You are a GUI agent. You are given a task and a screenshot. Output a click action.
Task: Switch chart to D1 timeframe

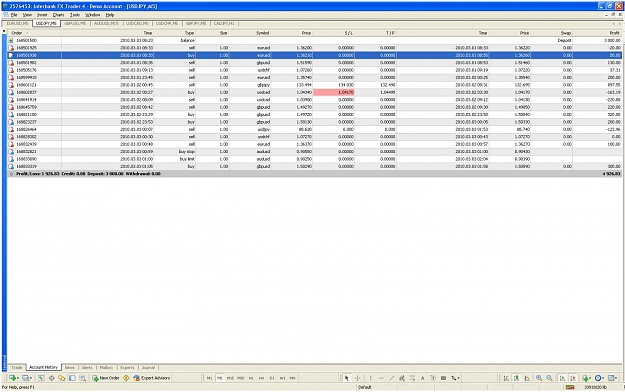(x=272, y=378)
